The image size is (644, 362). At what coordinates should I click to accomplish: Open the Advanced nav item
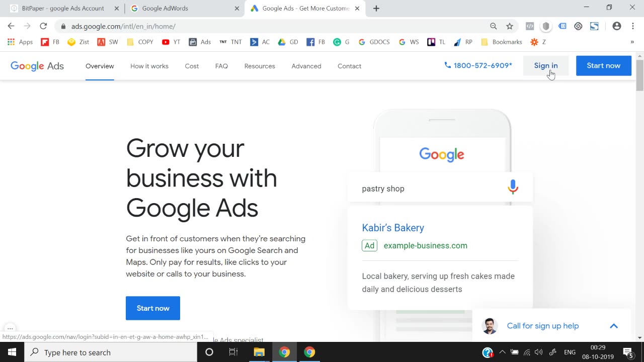point(306,66)
